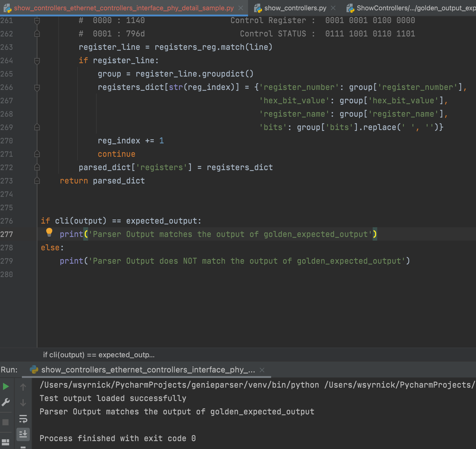Collapse the fold arrow at line 261
The height and width of the screenshot is (449, 476).
[37, 21]
